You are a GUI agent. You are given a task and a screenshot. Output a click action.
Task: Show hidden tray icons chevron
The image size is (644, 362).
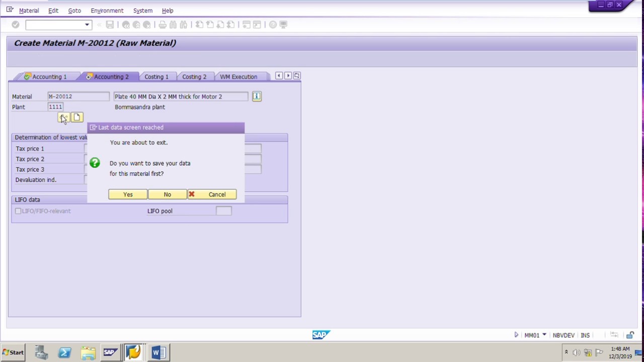566,352
